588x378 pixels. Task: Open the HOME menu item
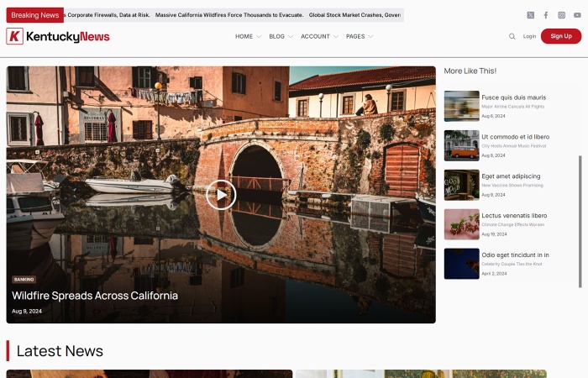[244, 36]
